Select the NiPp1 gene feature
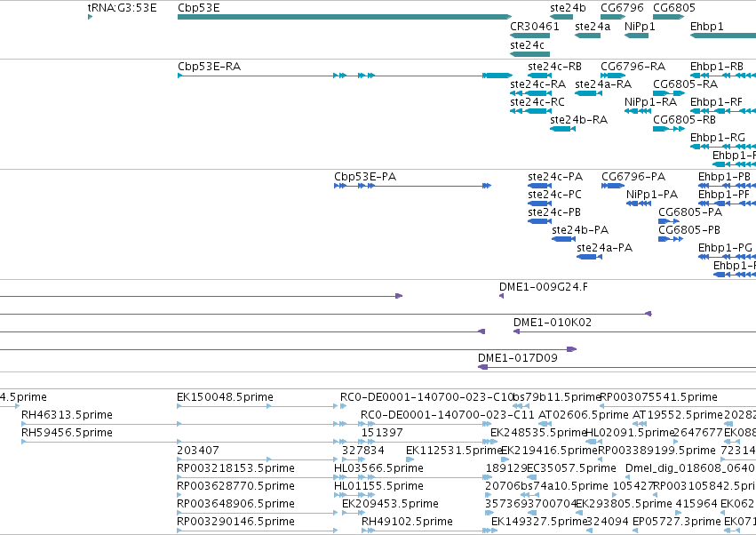 636,36
